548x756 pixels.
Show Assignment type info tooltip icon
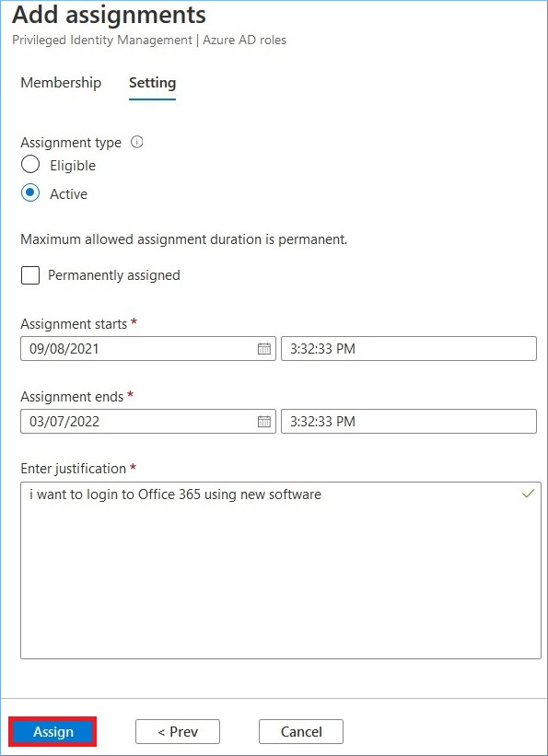click(137, 142)
